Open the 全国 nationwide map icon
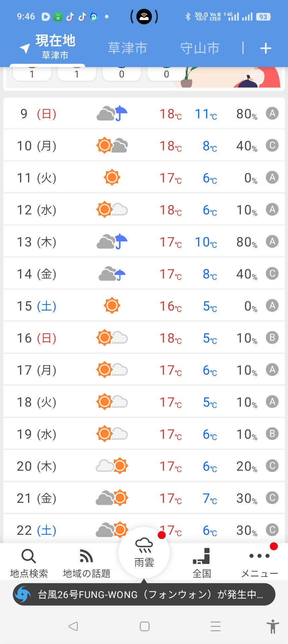Screen dimensions: 288x644 point(201,556)
